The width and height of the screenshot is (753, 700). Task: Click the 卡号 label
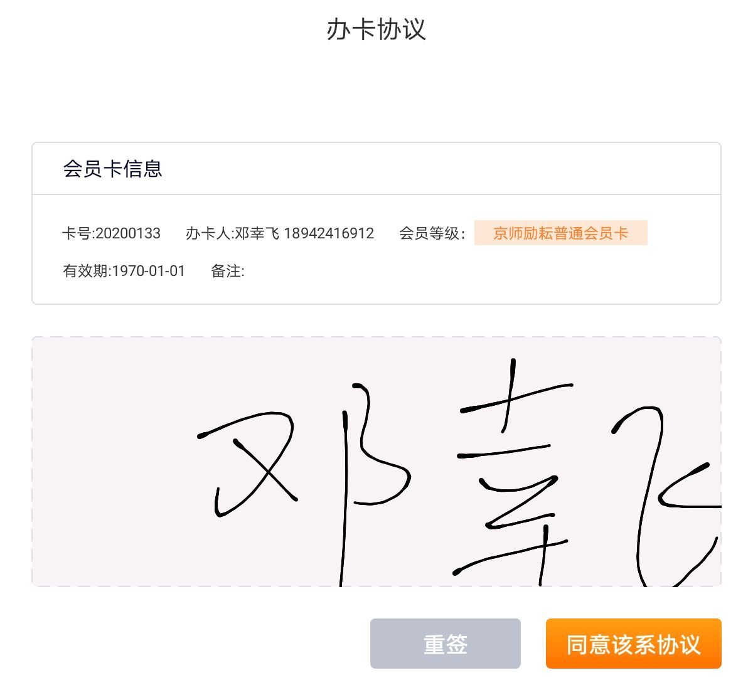tap(77, 233)
